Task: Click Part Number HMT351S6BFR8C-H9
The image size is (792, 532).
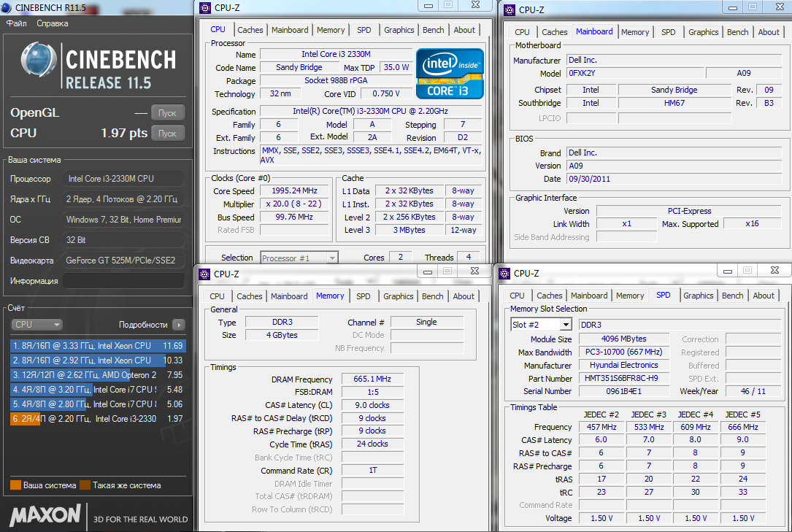Action: point(624,378)
